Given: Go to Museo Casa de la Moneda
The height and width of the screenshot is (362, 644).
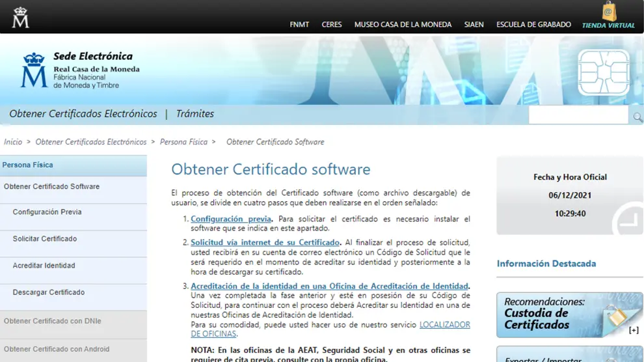Looking at the screenshot, I should click(403, 25).
